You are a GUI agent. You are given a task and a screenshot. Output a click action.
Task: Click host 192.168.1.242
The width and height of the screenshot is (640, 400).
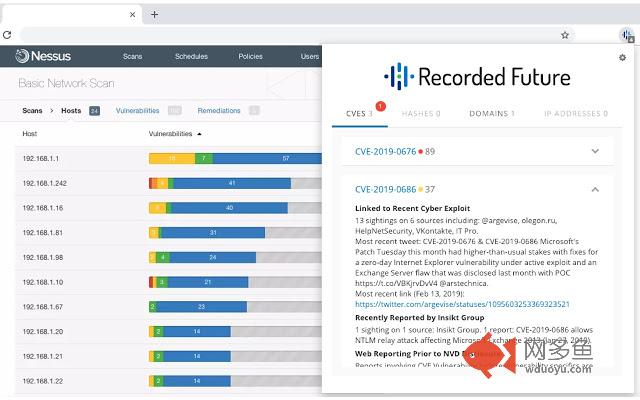(44, 183)
